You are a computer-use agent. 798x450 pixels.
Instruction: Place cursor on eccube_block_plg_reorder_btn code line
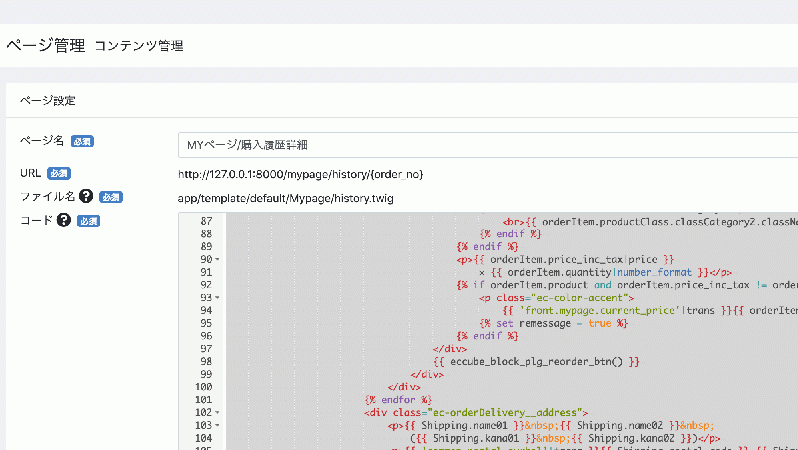tap(535, 361)
